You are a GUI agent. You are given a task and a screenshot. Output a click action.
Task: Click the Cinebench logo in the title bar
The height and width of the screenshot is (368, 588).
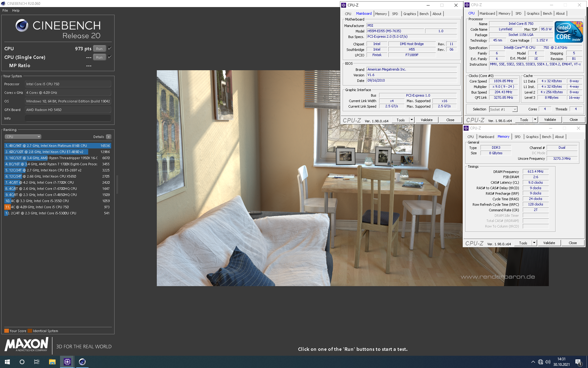pos(3,3)
